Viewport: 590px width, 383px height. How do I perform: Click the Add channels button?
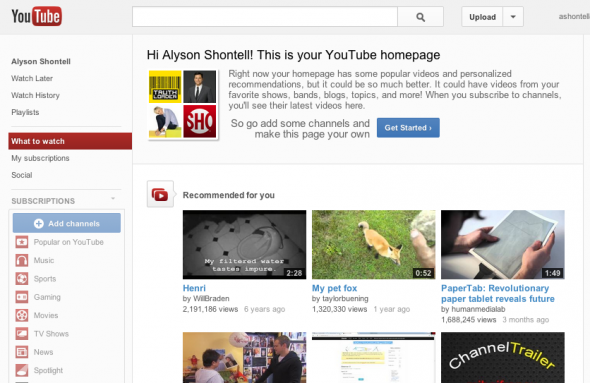(x=67, y=223)
